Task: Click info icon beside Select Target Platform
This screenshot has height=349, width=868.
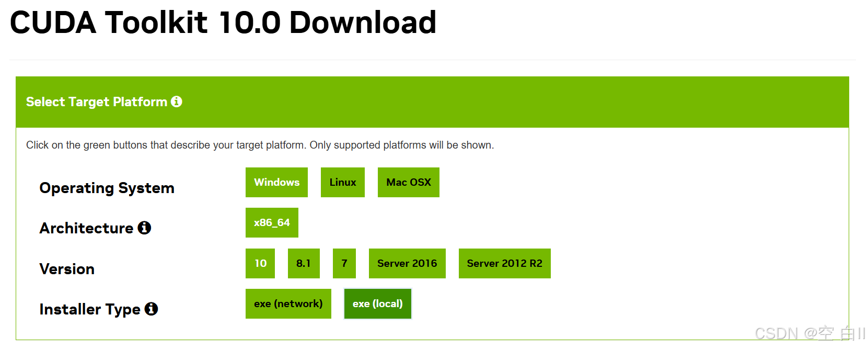Action: coord(177,102)
